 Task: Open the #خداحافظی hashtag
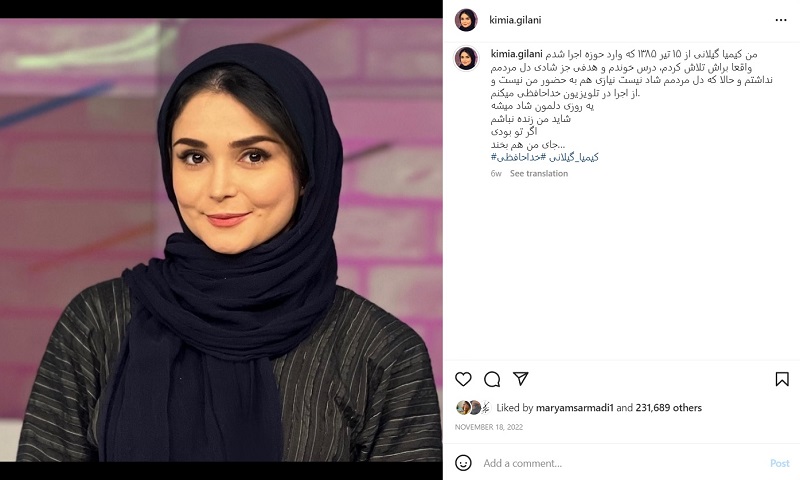tap(518, 158)
